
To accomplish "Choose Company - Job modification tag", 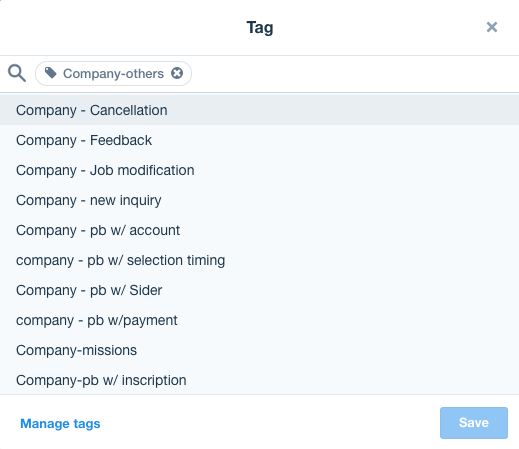I will point(259,170).
